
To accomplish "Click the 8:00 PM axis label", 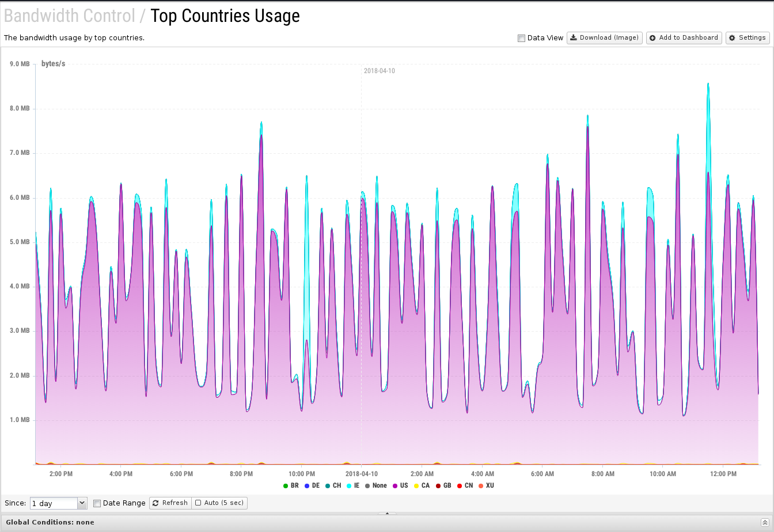I will (x=241, y=474).
